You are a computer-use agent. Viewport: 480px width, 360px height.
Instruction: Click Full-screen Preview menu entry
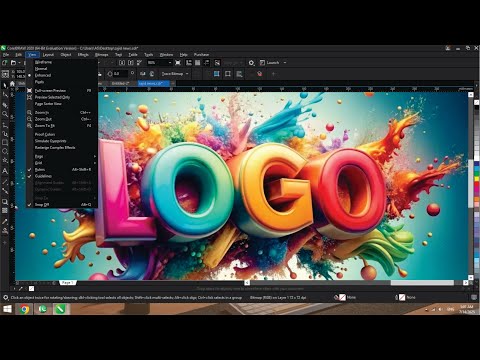(x=61, y=91)
